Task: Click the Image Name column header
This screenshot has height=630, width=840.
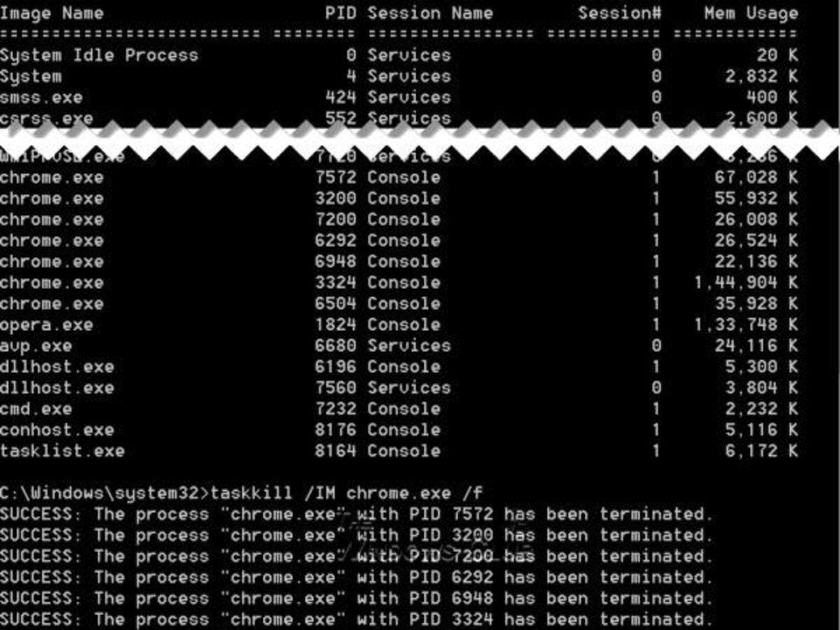Action: tap(52, 13)
